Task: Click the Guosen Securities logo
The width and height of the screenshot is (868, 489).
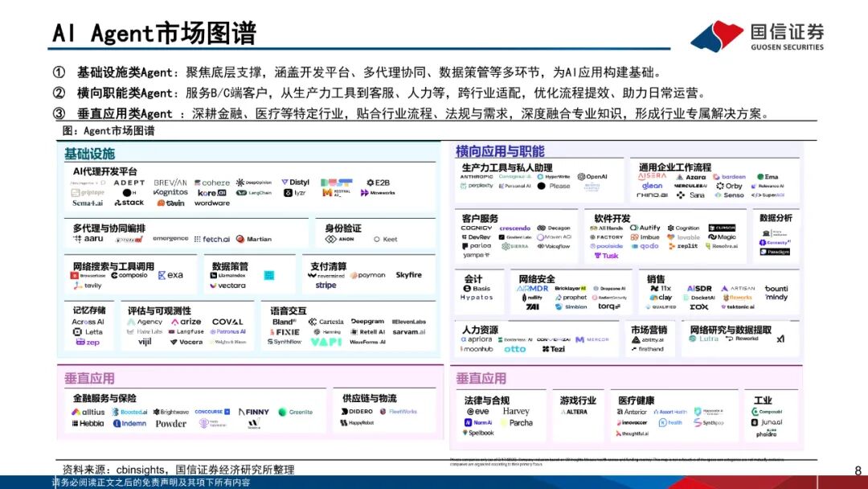Action: coord(757,35)
